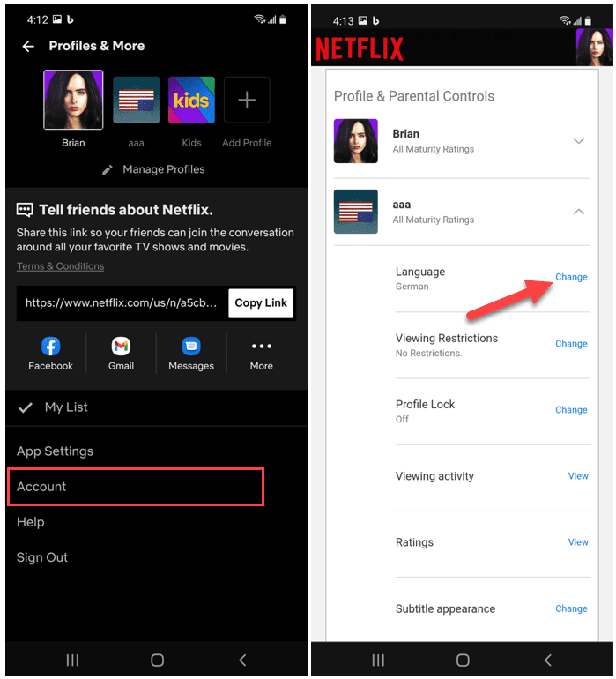Viewport: 616px width, 679px height.
Task: Tap the More three-dots share icon
Action: [262, 346]
